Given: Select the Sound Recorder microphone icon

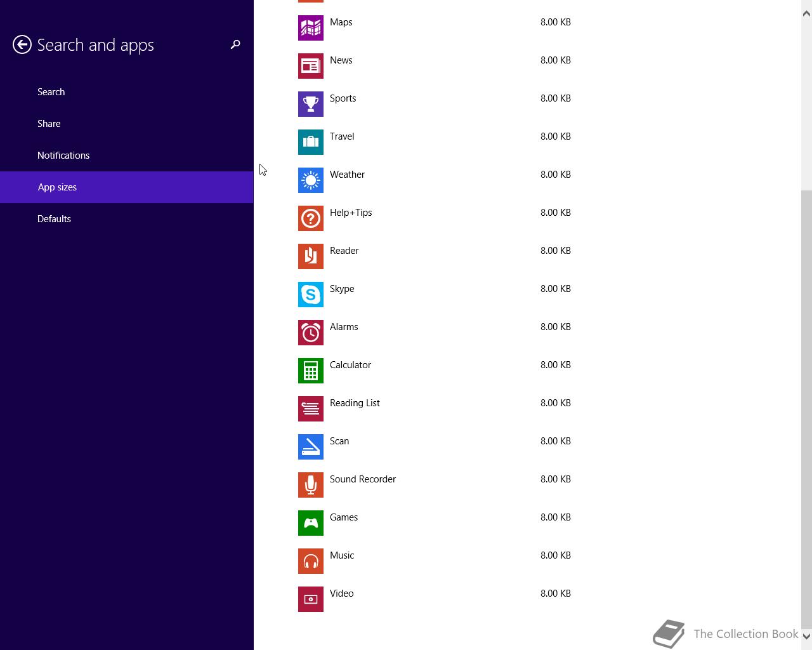Looking at the screenshot, I should point(311,485).
